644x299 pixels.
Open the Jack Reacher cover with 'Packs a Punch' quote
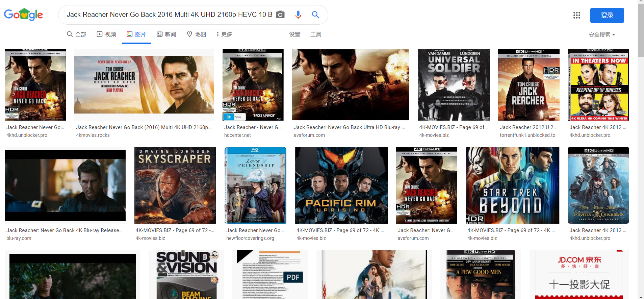pos(253,85)
